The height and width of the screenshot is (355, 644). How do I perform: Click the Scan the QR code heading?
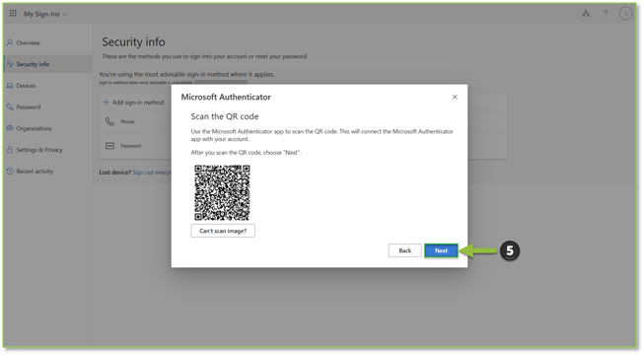pos(225,116)
